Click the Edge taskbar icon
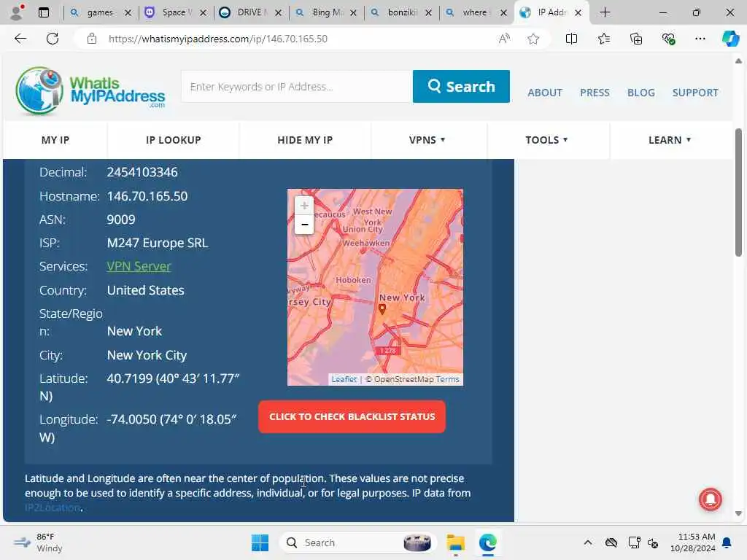747x560 pixels. click(x=487, y=542)
